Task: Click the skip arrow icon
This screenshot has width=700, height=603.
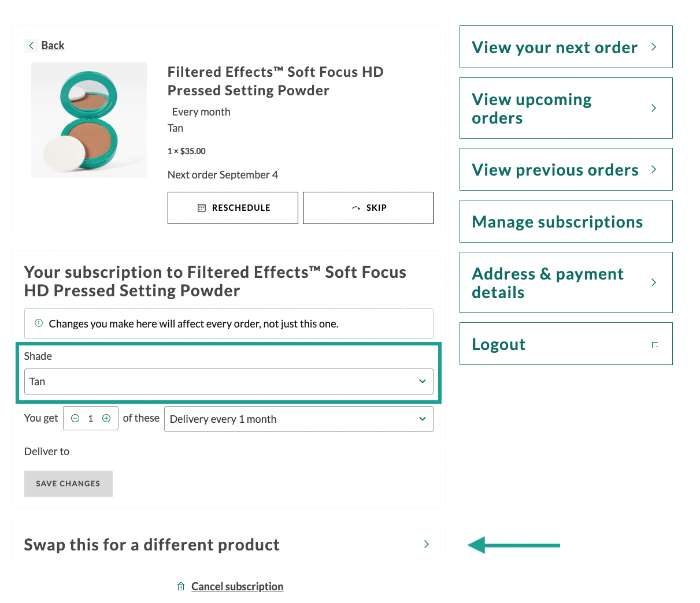Action: pos(356,208)
